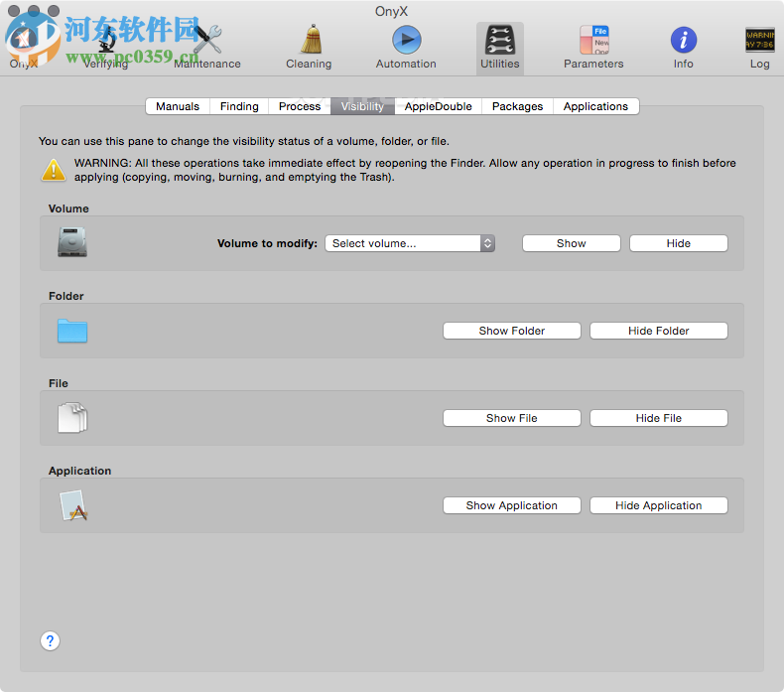Viewport: 784px width, 692px height.
Task: Open help with the question mark button
Action: click(50, 640)
